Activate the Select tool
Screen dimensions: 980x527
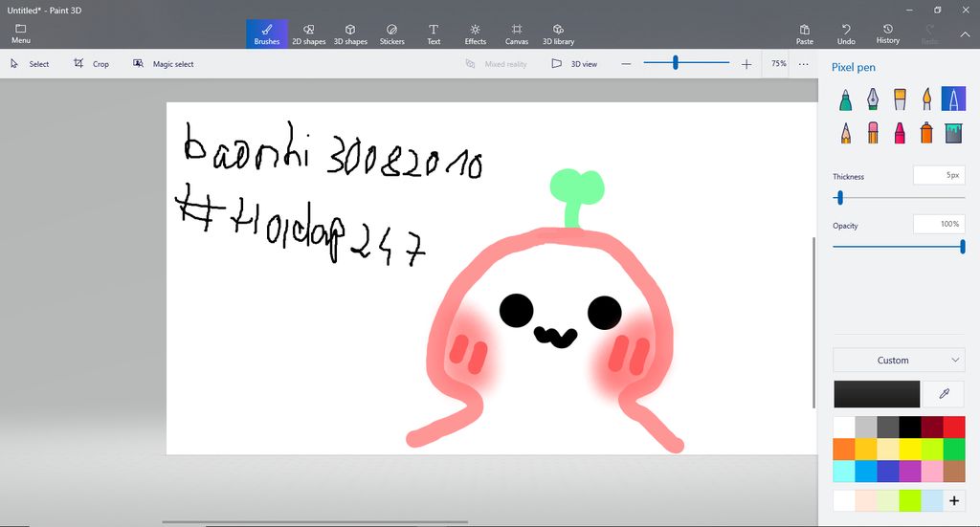tap(30, 64)
